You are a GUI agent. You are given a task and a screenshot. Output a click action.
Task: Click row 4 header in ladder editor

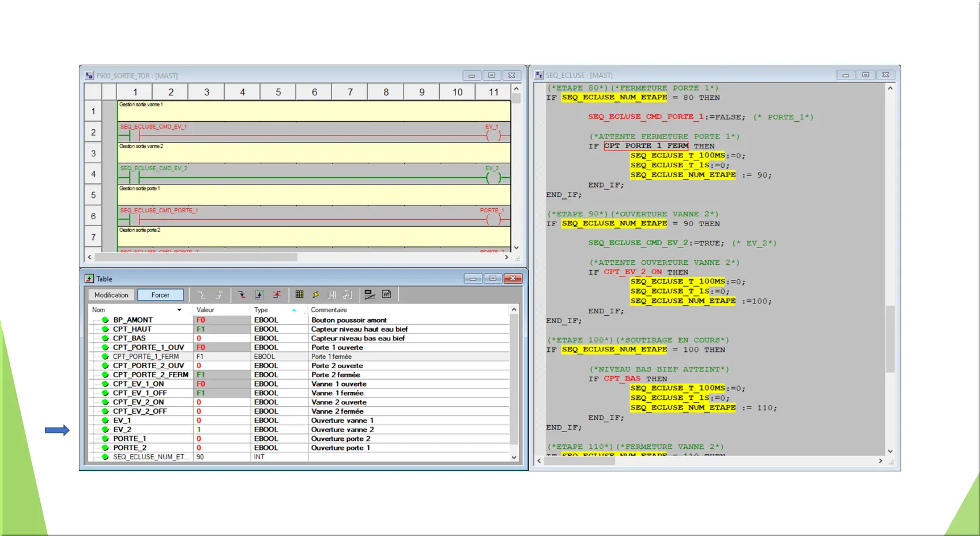[93, 174]
